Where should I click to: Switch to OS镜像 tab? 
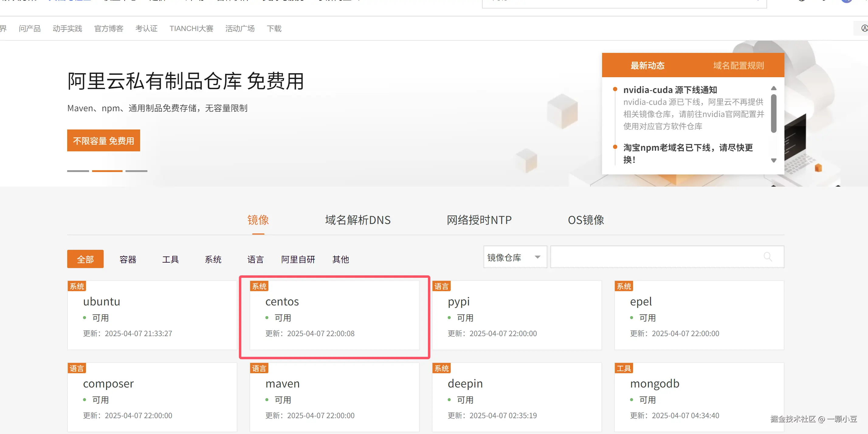[586, 220]
